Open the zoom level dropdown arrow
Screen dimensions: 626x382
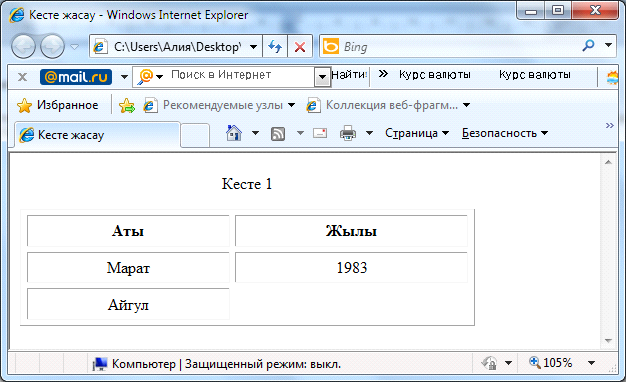(592, 363)
